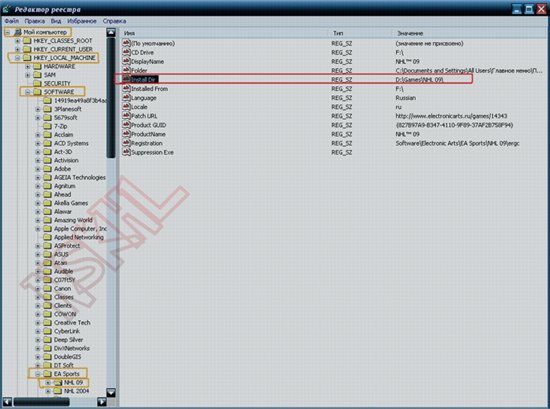Select the Registration value icon
The width and height of the screenshot is (550, 409).
coord(126,143)
